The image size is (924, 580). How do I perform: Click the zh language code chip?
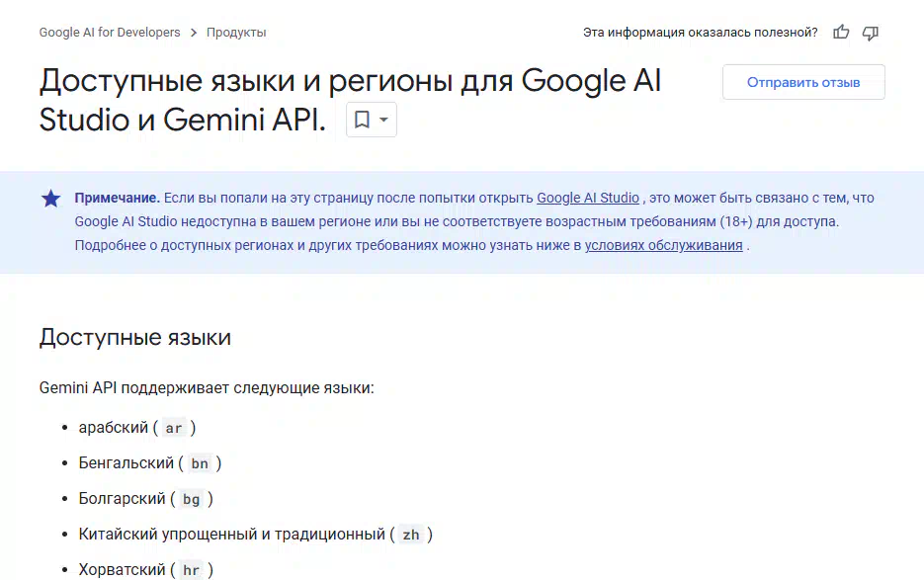pos(411,535)
